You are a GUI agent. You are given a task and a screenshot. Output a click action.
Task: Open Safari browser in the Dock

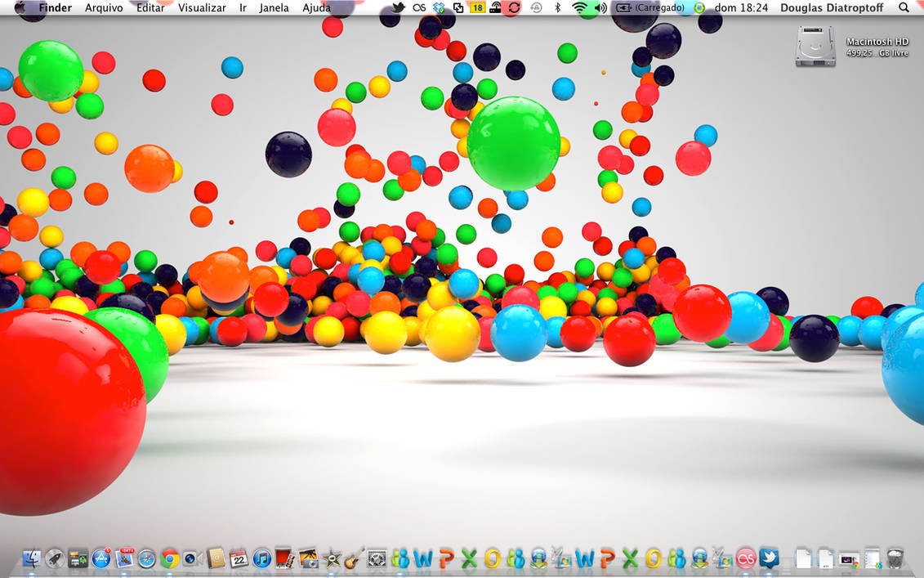coord(147,558)
